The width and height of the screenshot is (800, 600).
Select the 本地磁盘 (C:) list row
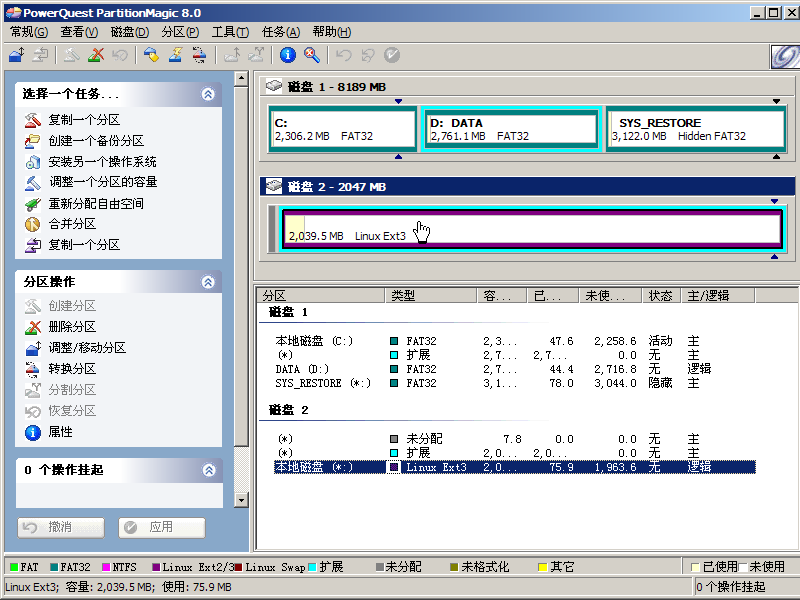[514, 341]
